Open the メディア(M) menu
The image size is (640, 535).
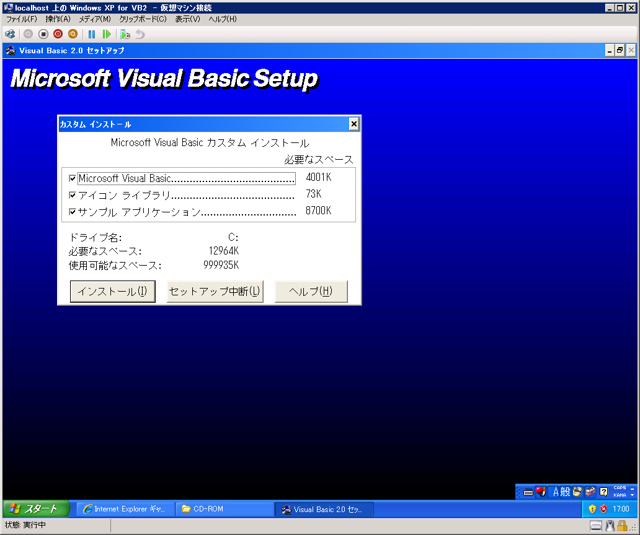(95, 19)
